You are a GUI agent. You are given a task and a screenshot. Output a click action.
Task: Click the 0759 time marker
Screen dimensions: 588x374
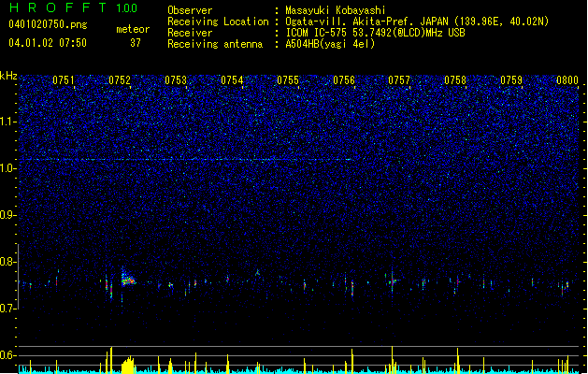511,80
